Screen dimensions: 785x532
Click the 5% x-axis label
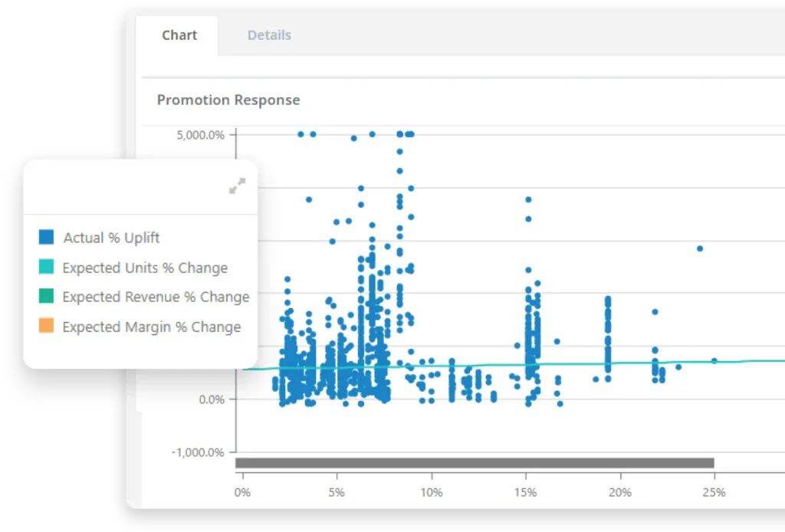[x=337, y=492]
